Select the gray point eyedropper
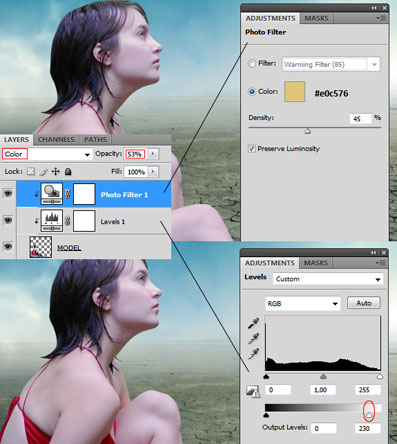This screenshot has height=444, width=397. 254,338
